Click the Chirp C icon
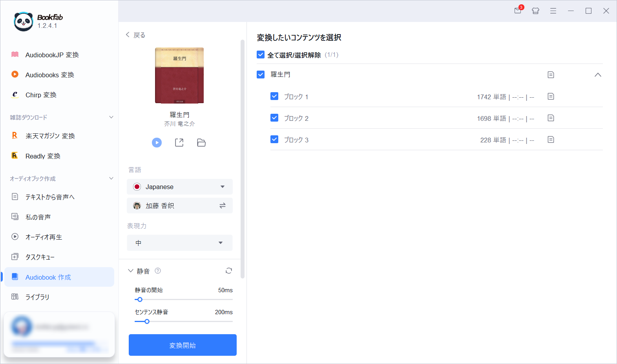Image resolution: width=617 pixels, height=364 pixels. pos(15,94)
